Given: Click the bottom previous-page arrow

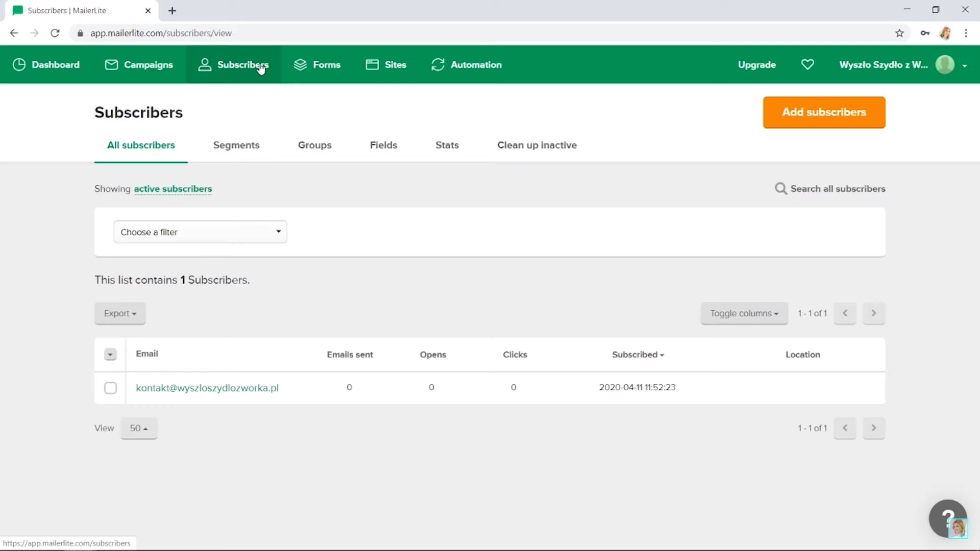Looking at the screenshot, I should pyautogui.click(x=845, y=428).
